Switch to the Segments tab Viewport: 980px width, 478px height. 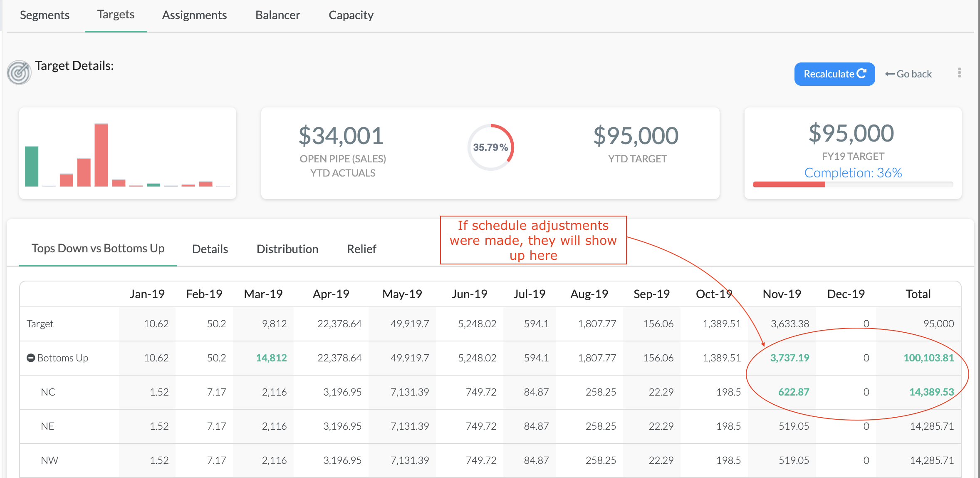[x=45, y=15]
